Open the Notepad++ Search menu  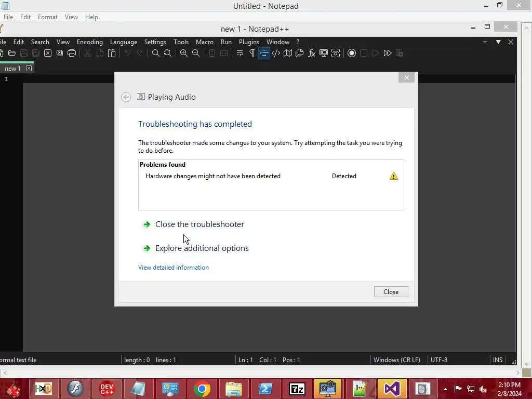[40, 42]
